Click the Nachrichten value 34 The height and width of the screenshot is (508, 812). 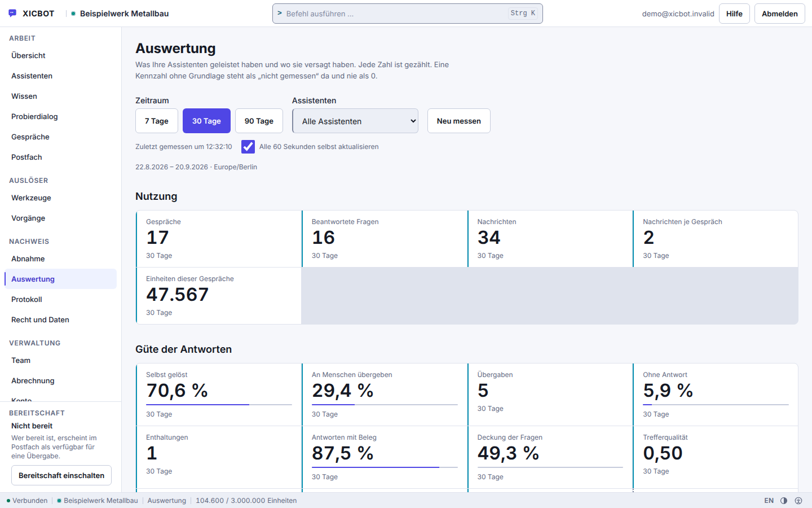pos(489,238)
